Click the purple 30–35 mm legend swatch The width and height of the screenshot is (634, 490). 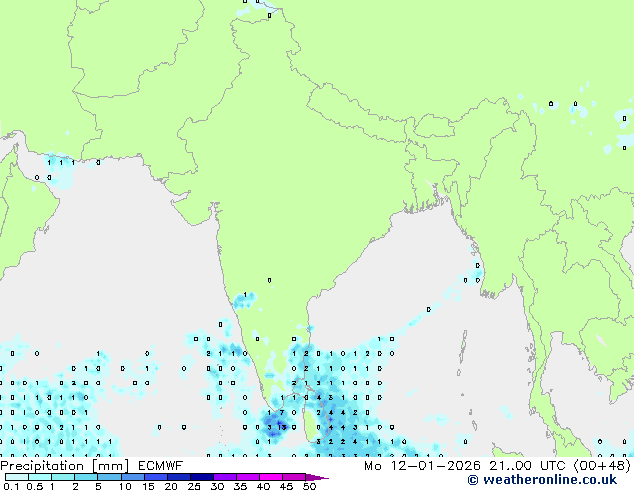225,477
